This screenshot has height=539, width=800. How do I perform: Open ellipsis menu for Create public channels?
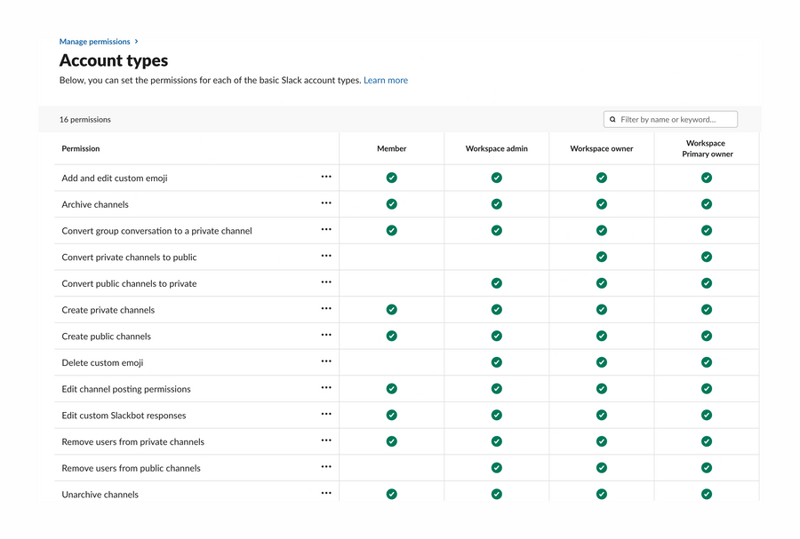coord(326,335)
